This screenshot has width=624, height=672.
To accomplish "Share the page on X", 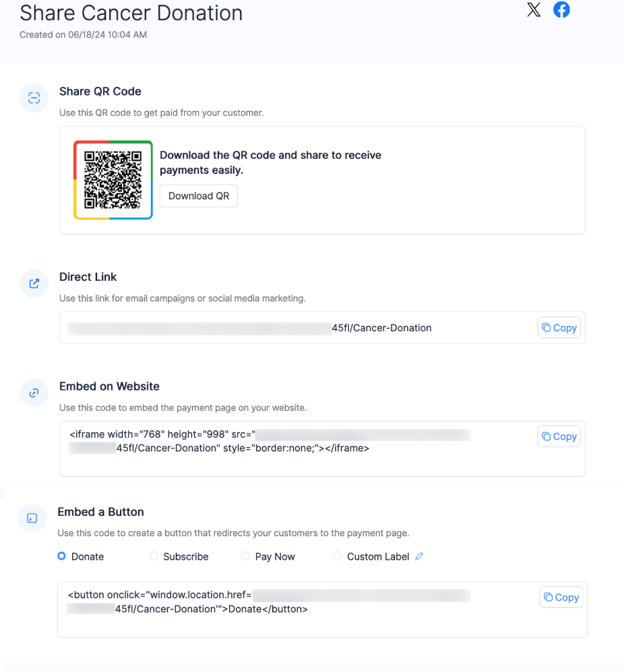I will tap(533, 10).
